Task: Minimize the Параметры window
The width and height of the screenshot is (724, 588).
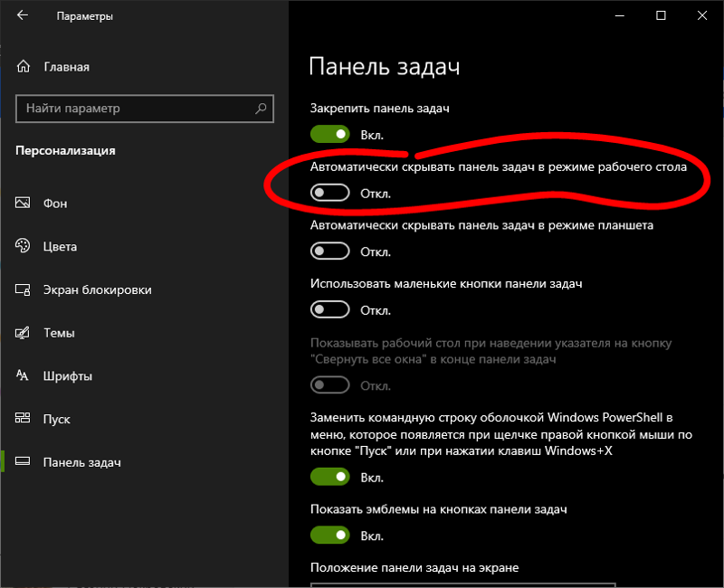Action: tap(620, 15)
